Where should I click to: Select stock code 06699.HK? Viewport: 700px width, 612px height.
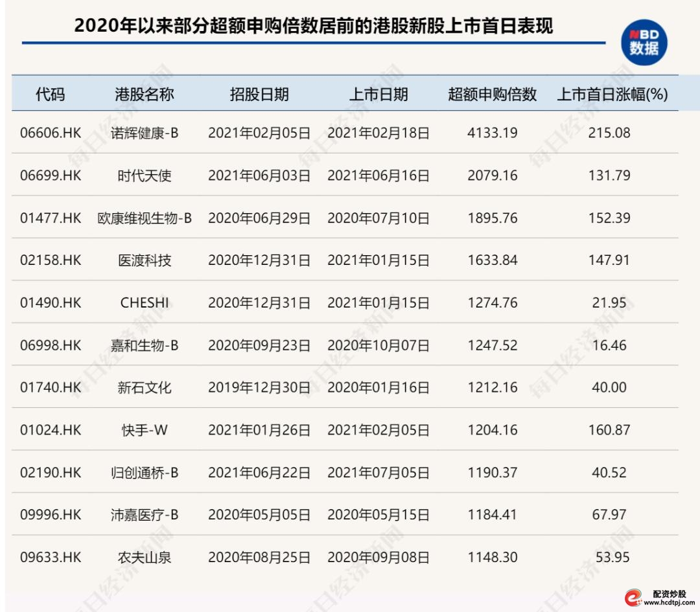coord(51,176)
